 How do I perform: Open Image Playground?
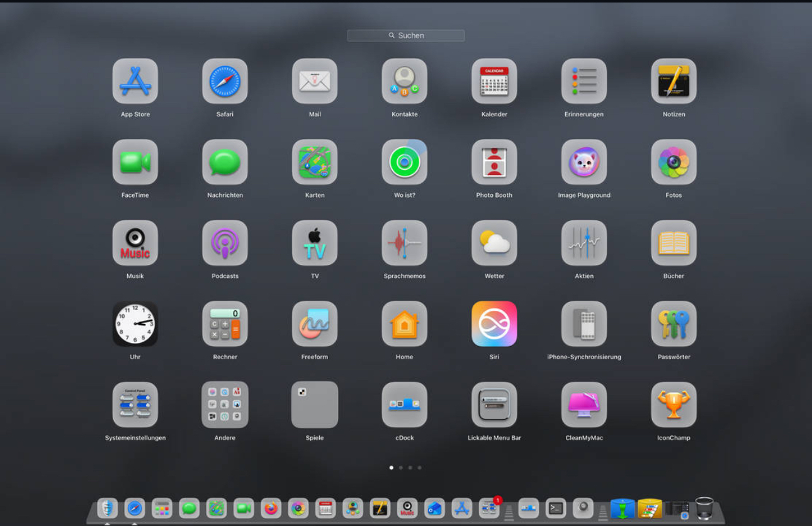[x=584, y=162]
